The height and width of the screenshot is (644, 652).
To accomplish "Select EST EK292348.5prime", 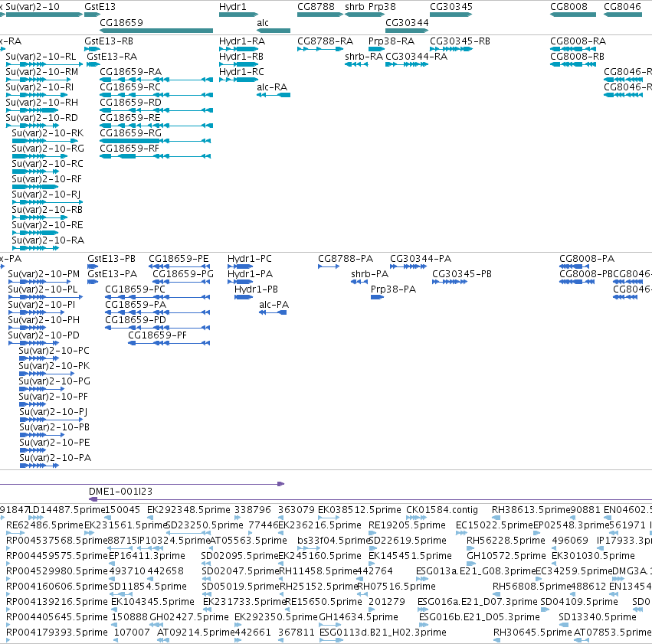I will (152, 518).
